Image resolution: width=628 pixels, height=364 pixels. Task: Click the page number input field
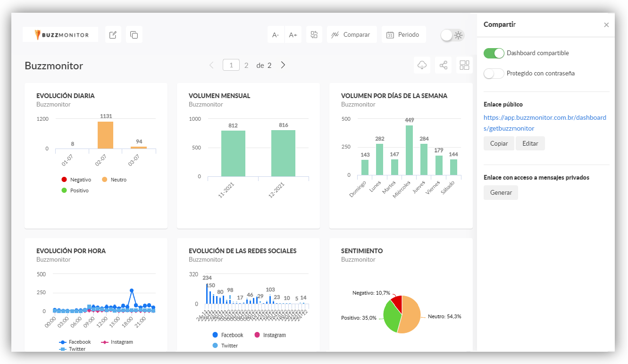tap(231, 65)
